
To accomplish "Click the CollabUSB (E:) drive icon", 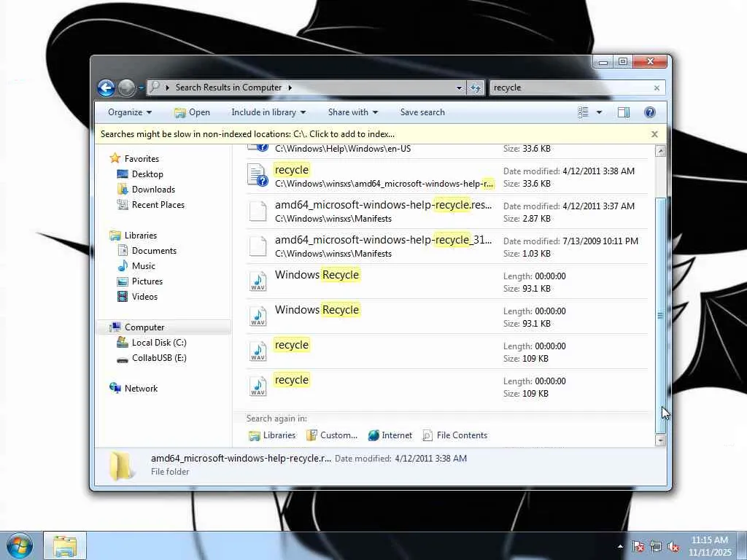I will (123, 359).
